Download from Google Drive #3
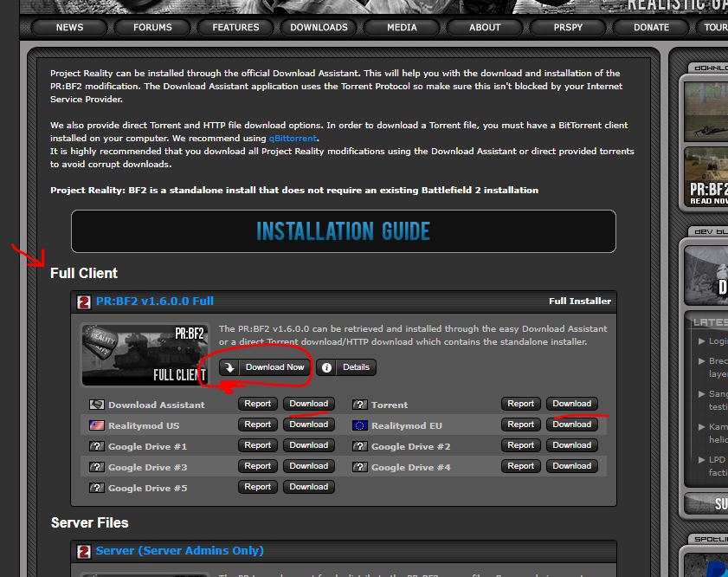Screen dimensions: 728x577 click(309, 466)
